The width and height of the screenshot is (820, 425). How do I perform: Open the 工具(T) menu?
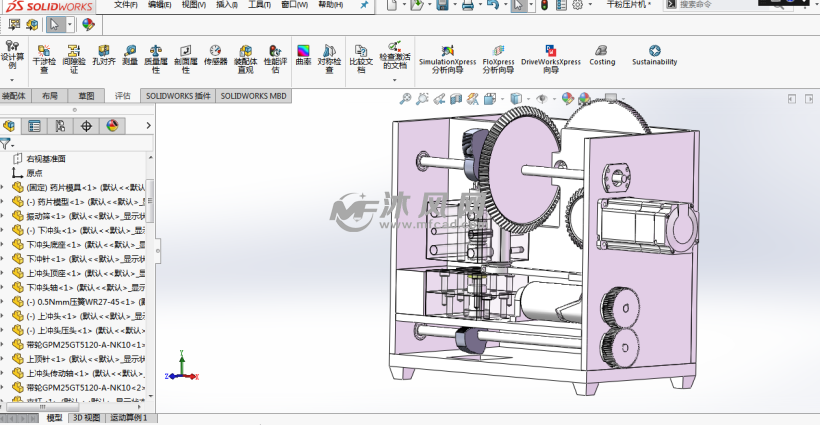click(x=259, y=5)
